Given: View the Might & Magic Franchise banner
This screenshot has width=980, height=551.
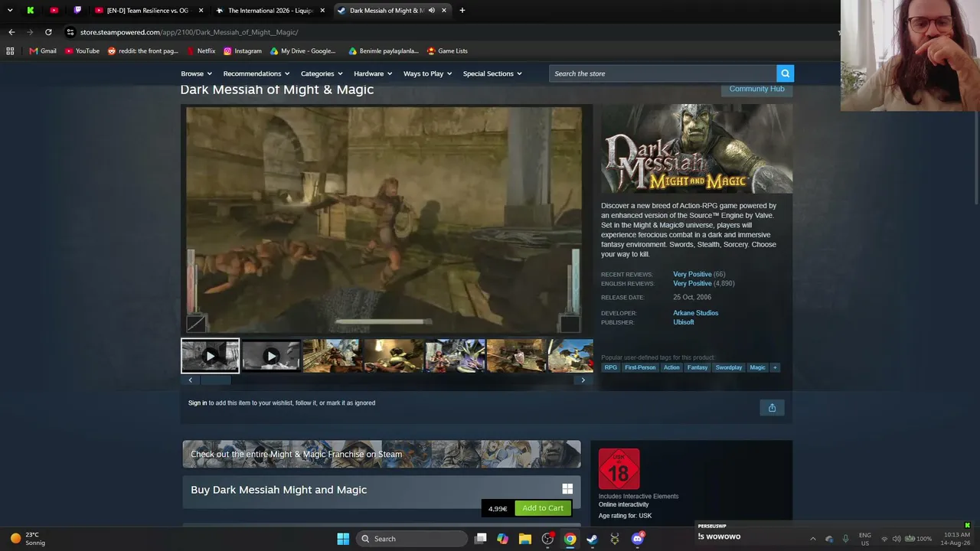Looking at the screenshot, I should pos(381,454).
